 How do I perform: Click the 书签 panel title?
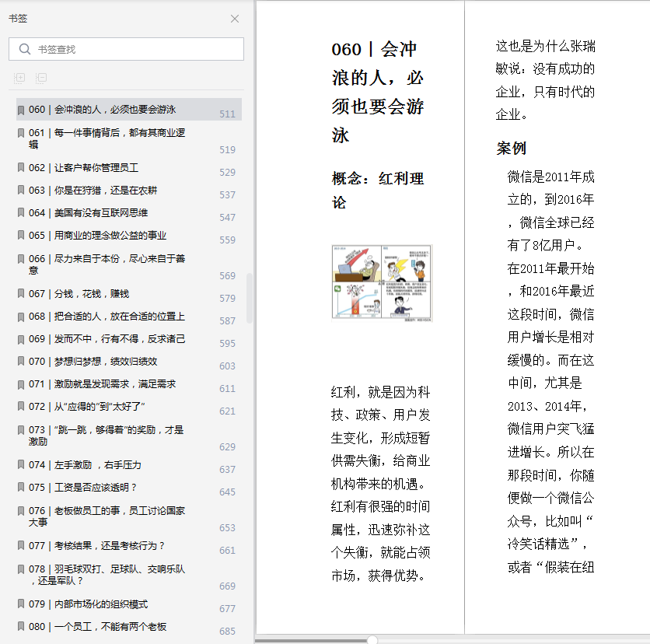click(18, 18)
